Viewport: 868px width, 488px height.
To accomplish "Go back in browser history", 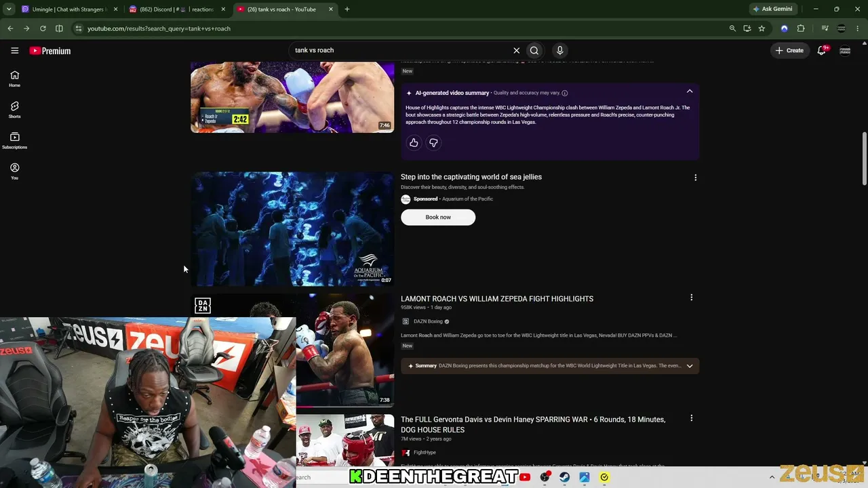I will (10, 28).
